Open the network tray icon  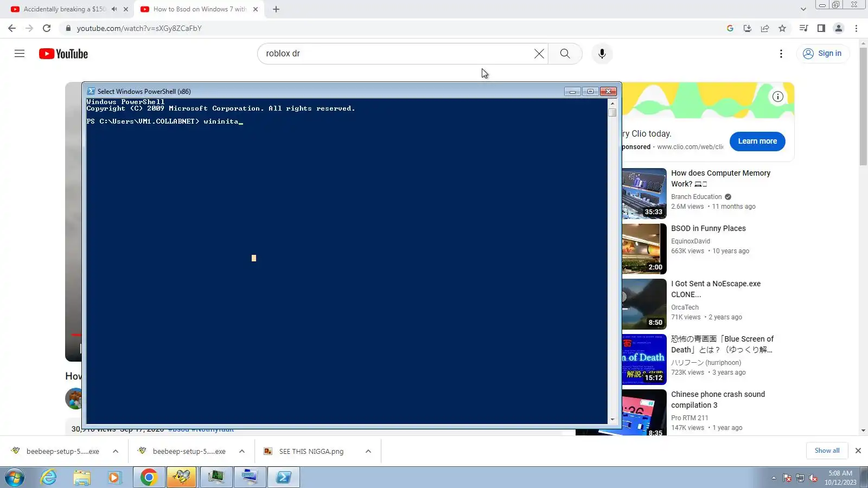[800, 478]
